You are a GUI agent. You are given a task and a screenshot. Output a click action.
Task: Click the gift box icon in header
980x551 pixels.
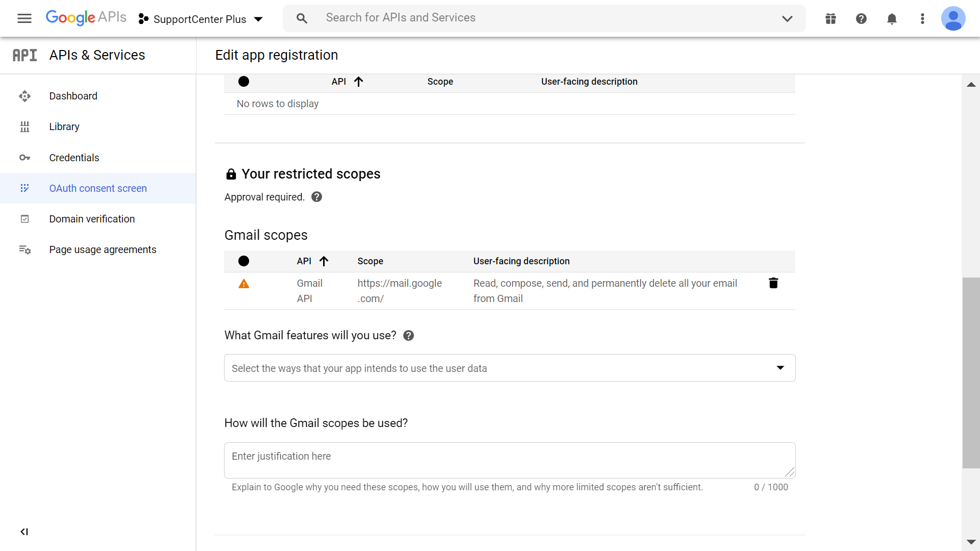coord(830,19)
